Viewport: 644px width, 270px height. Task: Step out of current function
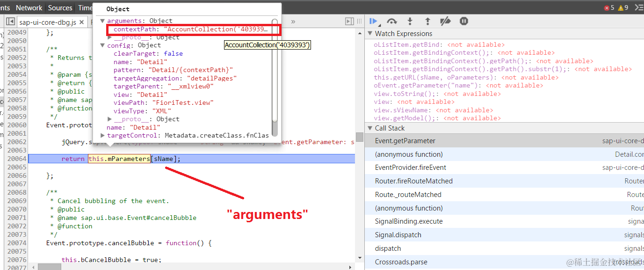427,21
